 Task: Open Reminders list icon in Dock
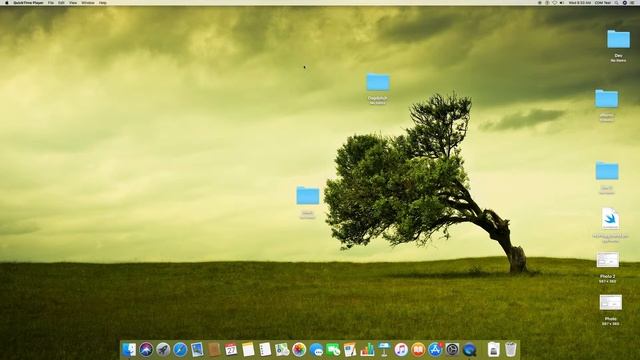pos(265,350)
